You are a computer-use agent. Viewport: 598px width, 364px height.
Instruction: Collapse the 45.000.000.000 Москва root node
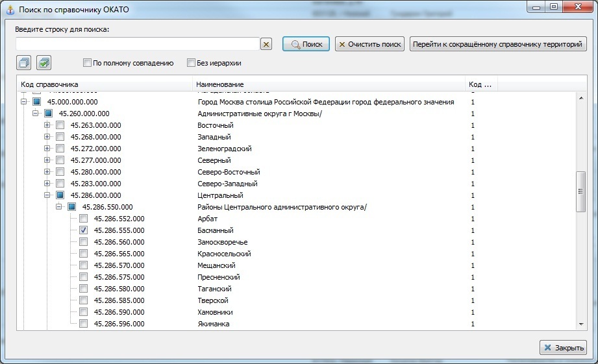(x=24, y=102)
